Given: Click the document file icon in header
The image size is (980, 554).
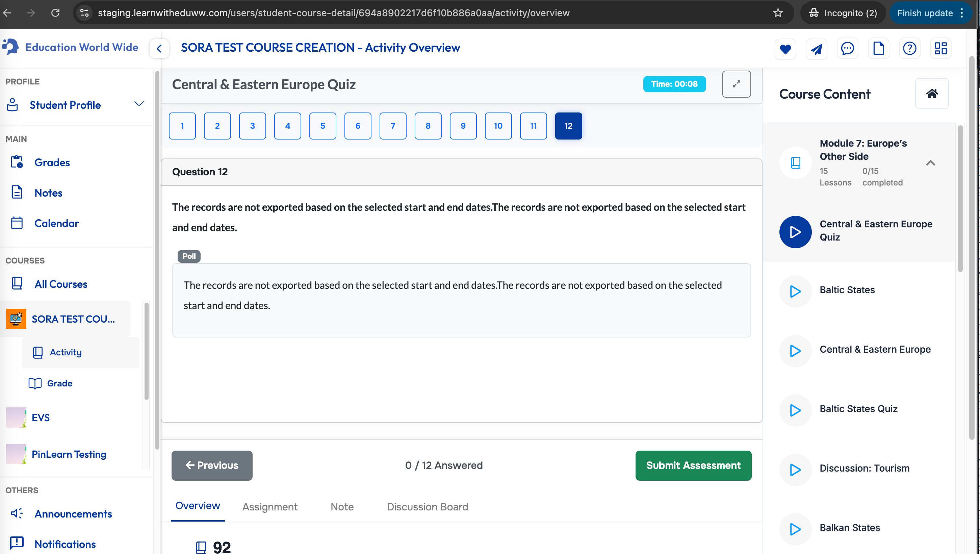Looking at the screenshot, I should coord(878,49).
